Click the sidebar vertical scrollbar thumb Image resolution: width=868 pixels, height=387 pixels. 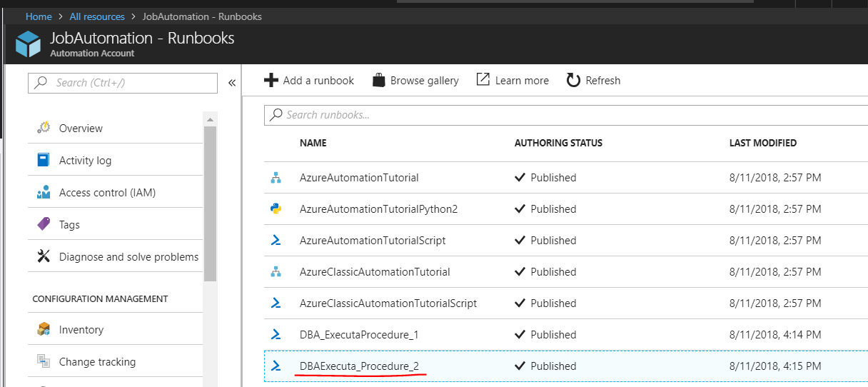pyautogui.click(x=210, y=203)
